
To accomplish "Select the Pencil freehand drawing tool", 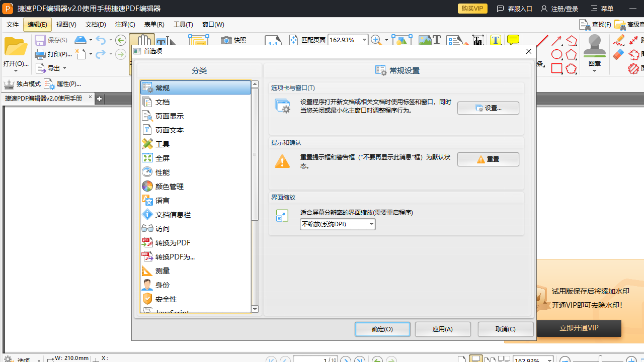I will [x=618, y=39].
